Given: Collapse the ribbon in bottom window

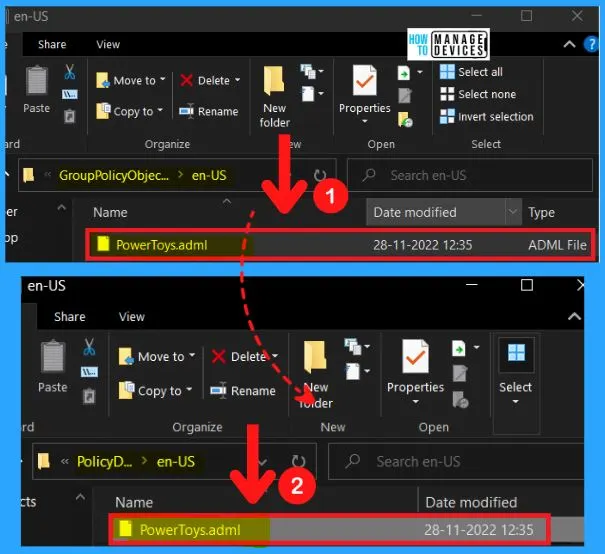Looking at the screenshot, I should (x=574, y=317).
